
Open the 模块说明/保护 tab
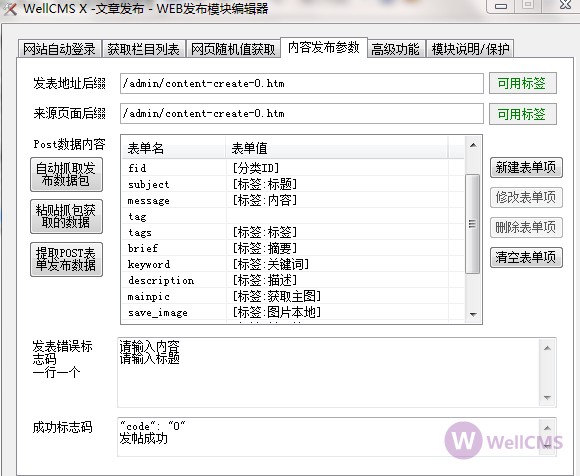coord(470,49)
